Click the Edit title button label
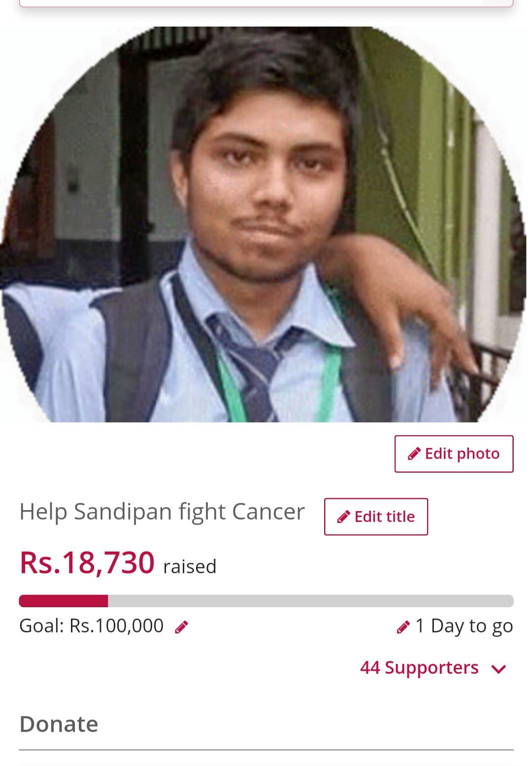 point(385,517)
